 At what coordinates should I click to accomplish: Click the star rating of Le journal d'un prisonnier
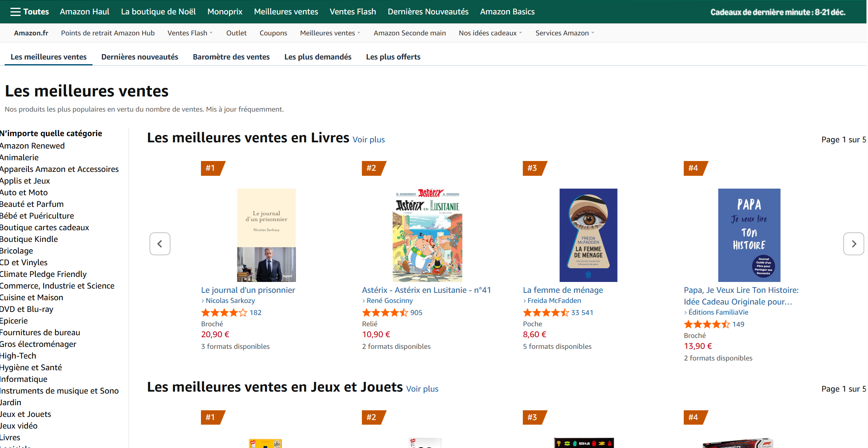(x=224, y=313)
